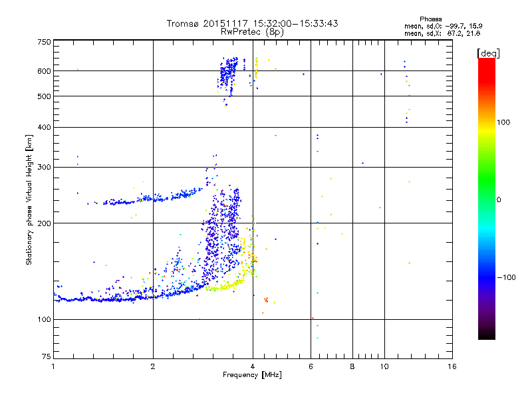Click x-axis tick label '1'

53,366
